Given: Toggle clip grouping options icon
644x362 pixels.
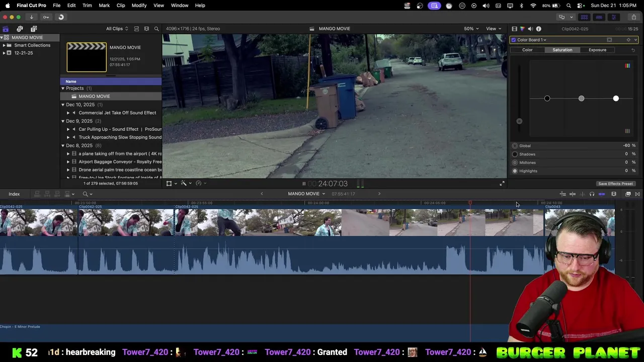Looking at the screenshot, I should tap(136, 29).
